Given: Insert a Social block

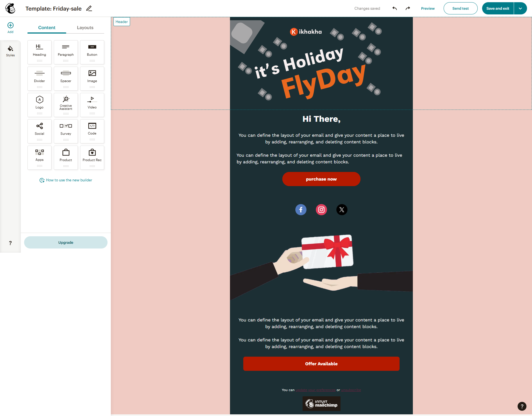Looking at the screenshot, I should [39, 131].
